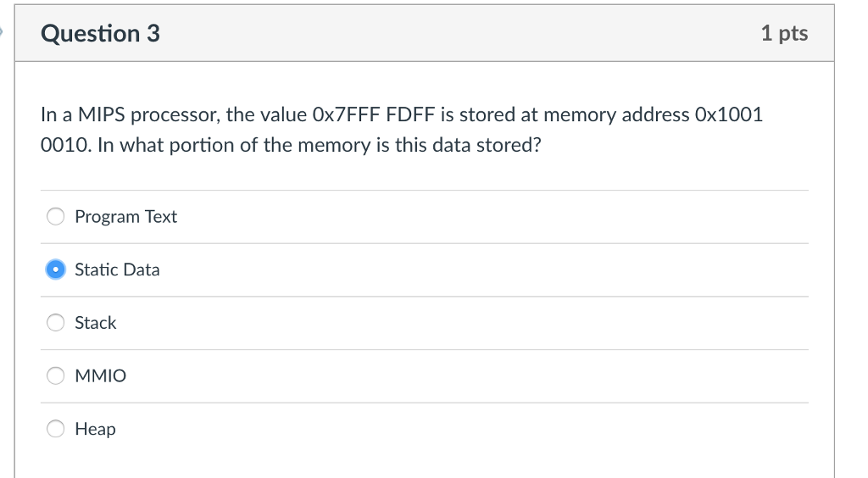868x478 pixels.
Task: Click the "Stack" answer label text
Action: click(x=95, y=323)
